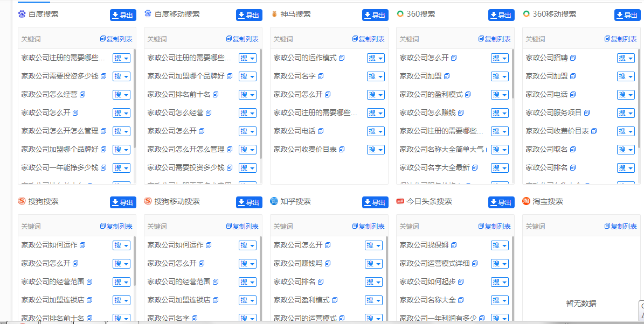Open 搜 dropdown for 家政公司名称大全 in 今日头条搜索
This screenshot has height=324, width=644.
pos(500,300)
